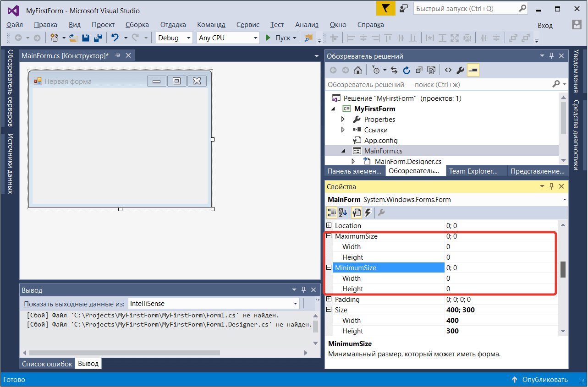
Task: Click the Вход sign-in link
Action: (545, 26)
